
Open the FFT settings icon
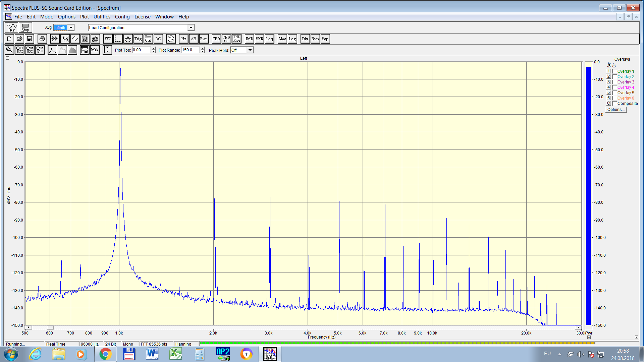click(108, 39)
